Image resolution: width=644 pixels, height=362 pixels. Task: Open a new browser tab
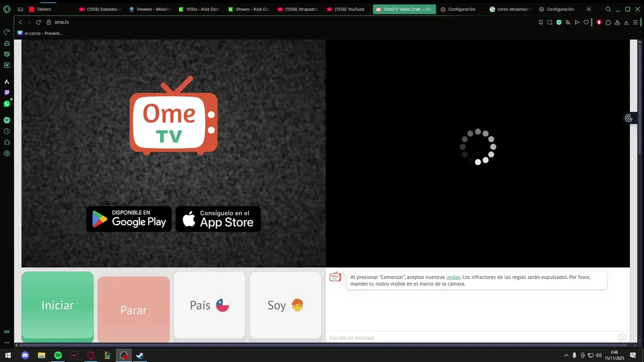589,9
